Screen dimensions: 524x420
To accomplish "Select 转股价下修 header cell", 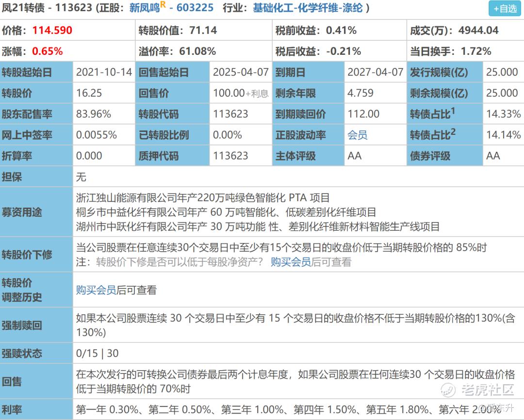I will [36, 254].
